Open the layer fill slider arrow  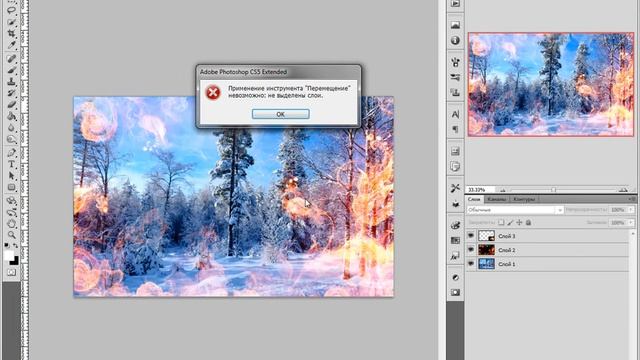point(631,223)
